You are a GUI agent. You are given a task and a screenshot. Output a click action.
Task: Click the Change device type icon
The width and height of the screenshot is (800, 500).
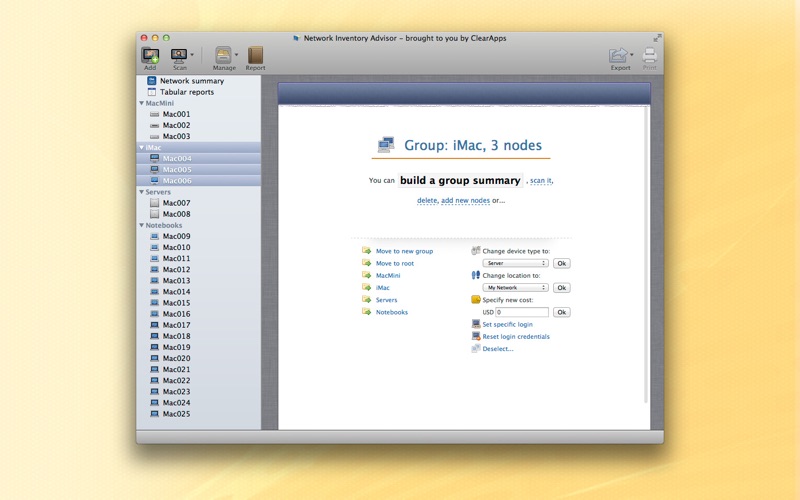point(476,251)
